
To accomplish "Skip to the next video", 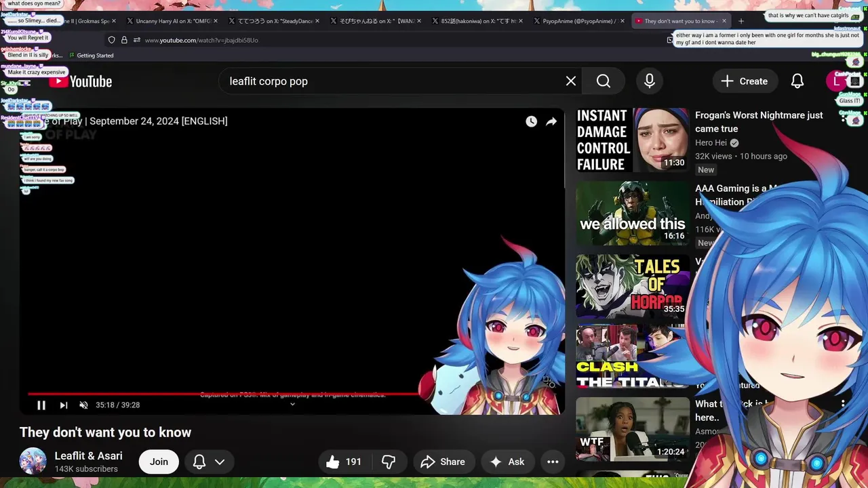I will (x=63, y=405).
